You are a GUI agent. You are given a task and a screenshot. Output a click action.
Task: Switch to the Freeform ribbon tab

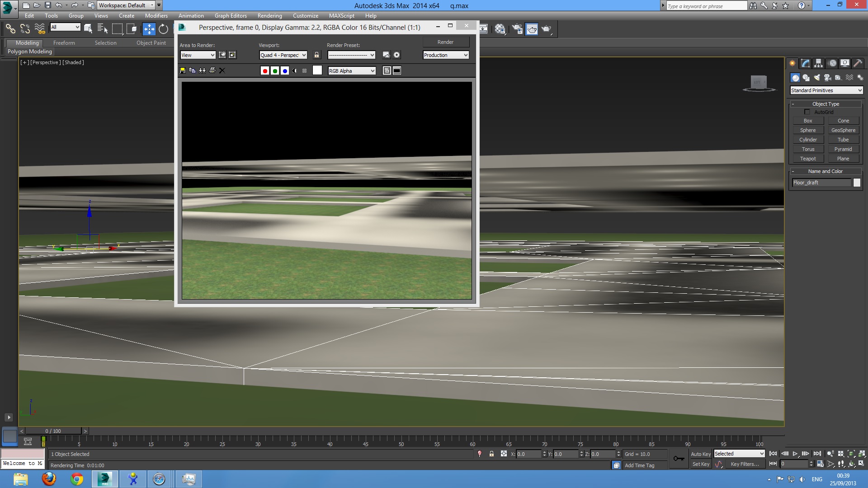(x=64, y=42)
